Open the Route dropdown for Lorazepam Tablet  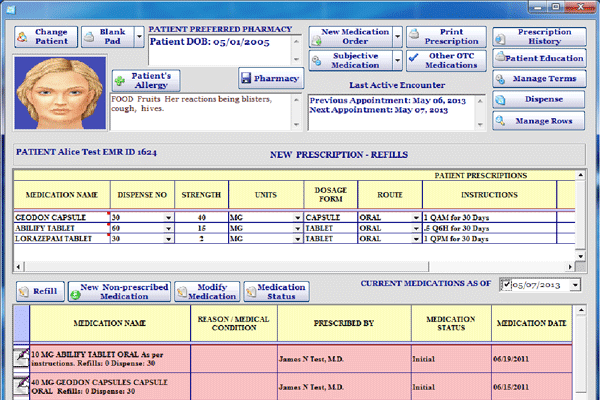pos(416,240)
